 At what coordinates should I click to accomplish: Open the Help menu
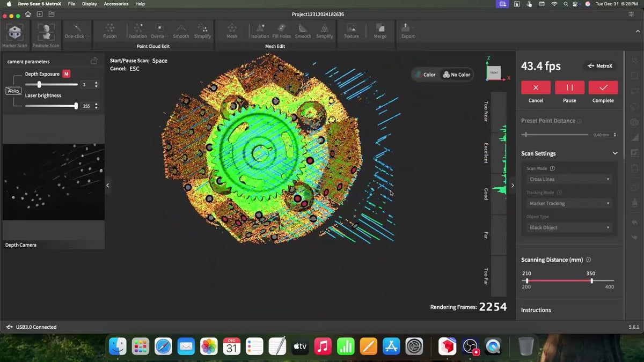[x=140, y=4]
